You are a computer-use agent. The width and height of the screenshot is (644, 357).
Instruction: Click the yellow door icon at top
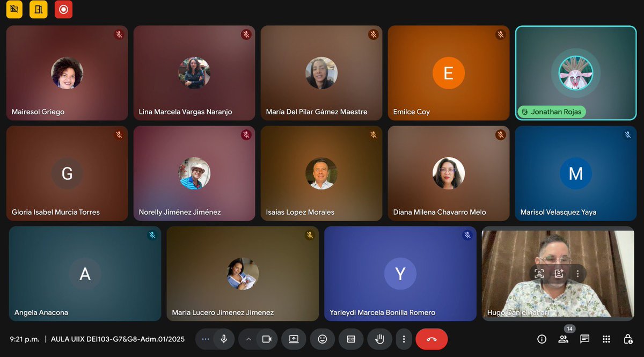click(38, 9)
